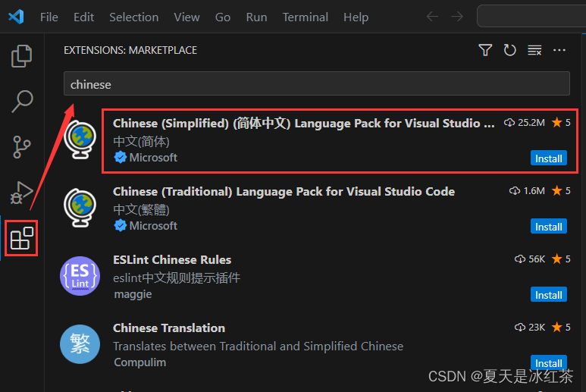Screen dimensions: 586x392
Task: Click the Compulim publisher name
Action: click(139, 362)
